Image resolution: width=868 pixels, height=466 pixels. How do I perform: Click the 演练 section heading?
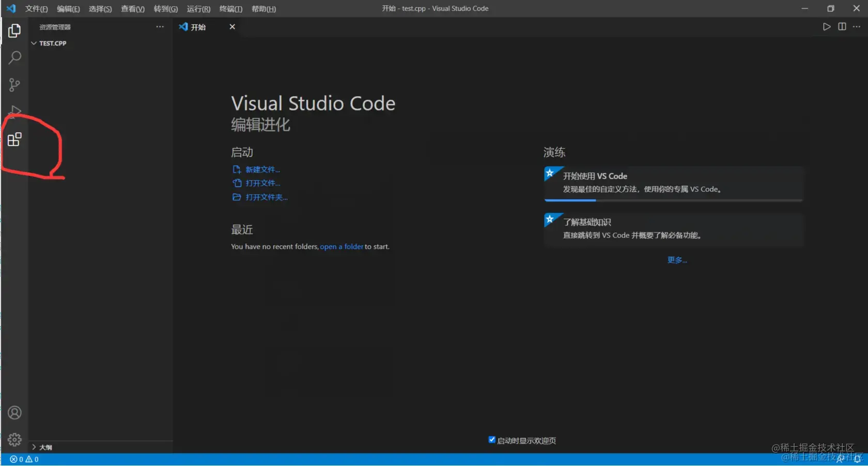point(554,152)
